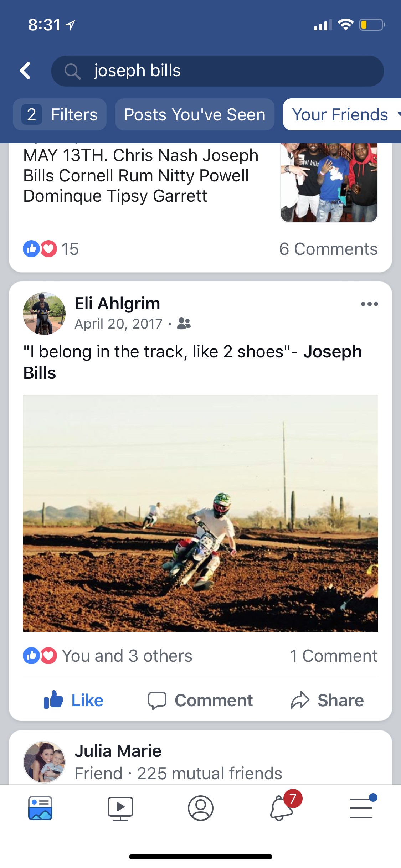The height and width of the screenshot is (868, 401).
Task: Open the Watch video tab icon
Action: [120, 808]
